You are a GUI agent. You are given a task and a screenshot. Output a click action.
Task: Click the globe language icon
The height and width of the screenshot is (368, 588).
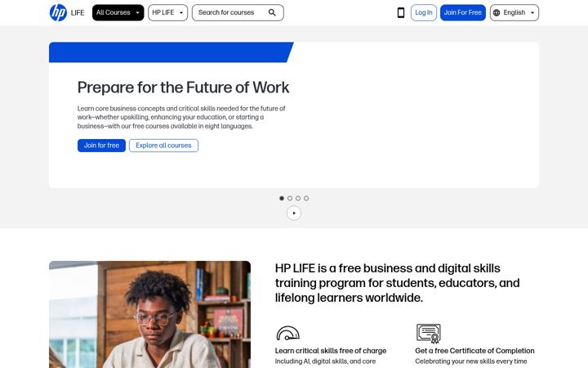[497, 13]
